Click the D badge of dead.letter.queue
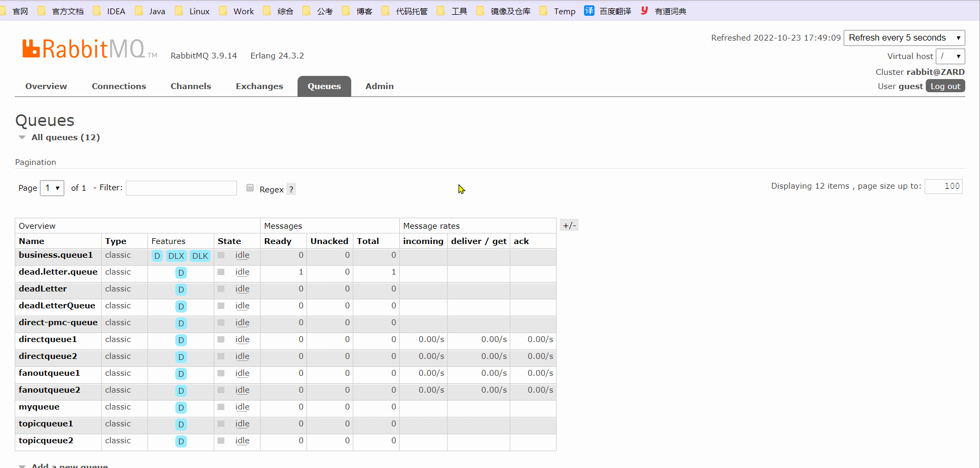980x468 pixels. 181,273
